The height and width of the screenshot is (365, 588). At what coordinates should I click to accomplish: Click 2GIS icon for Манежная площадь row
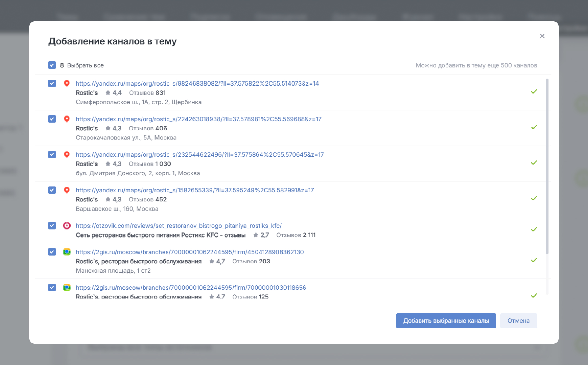(x=67, y=252)
